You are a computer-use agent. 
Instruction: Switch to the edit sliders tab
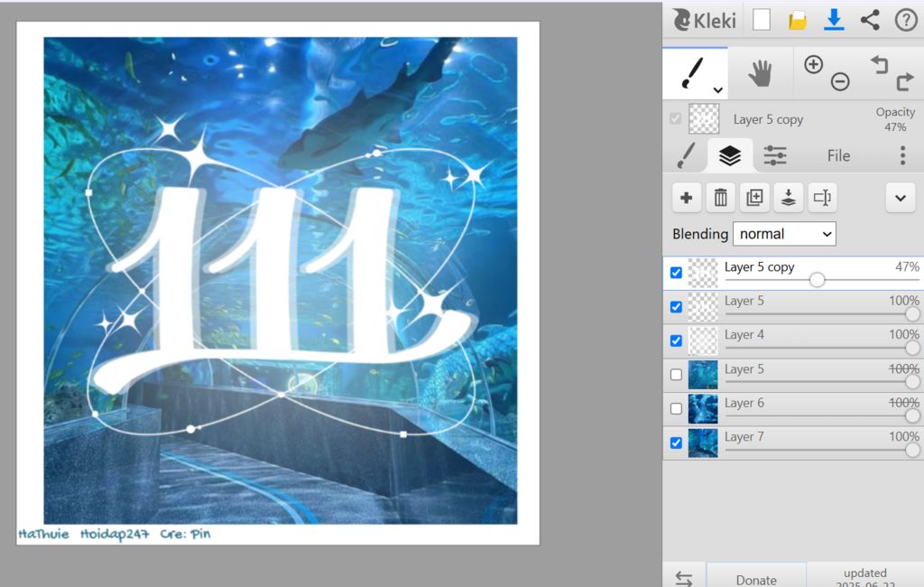[775, 155]
